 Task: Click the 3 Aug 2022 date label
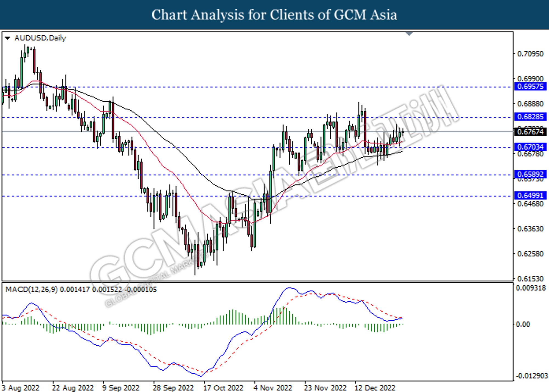tap(20, 388)
